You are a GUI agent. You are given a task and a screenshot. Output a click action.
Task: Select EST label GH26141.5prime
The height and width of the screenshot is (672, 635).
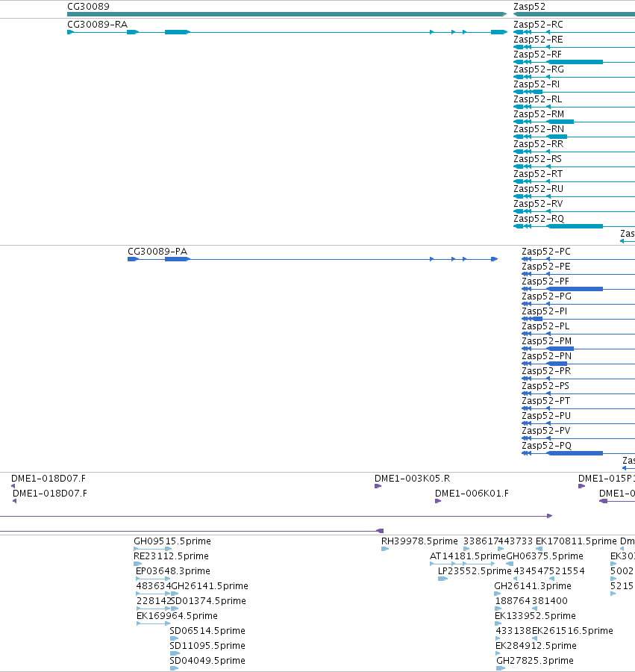[210, 586]
